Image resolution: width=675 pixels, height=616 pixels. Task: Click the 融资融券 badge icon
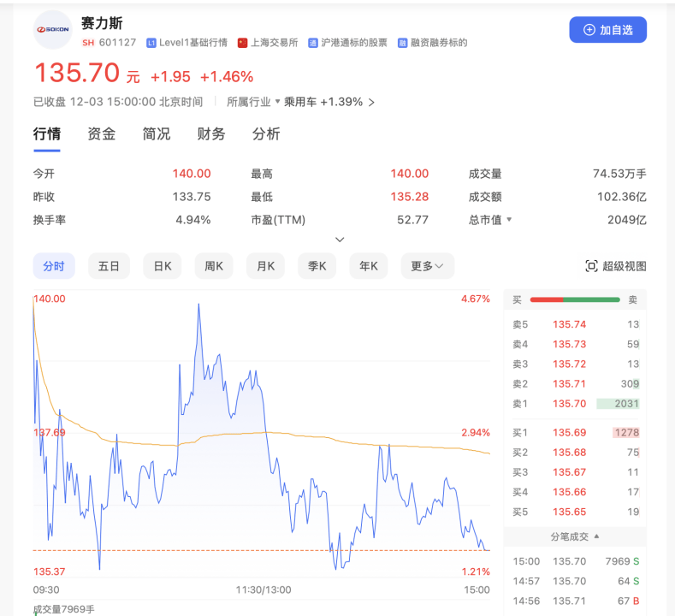[402, 43]
